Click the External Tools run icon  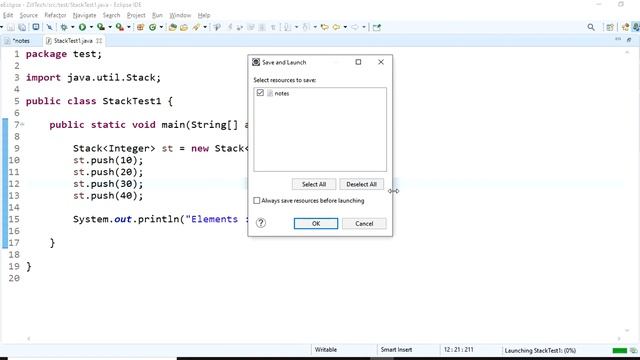(120, 27)
